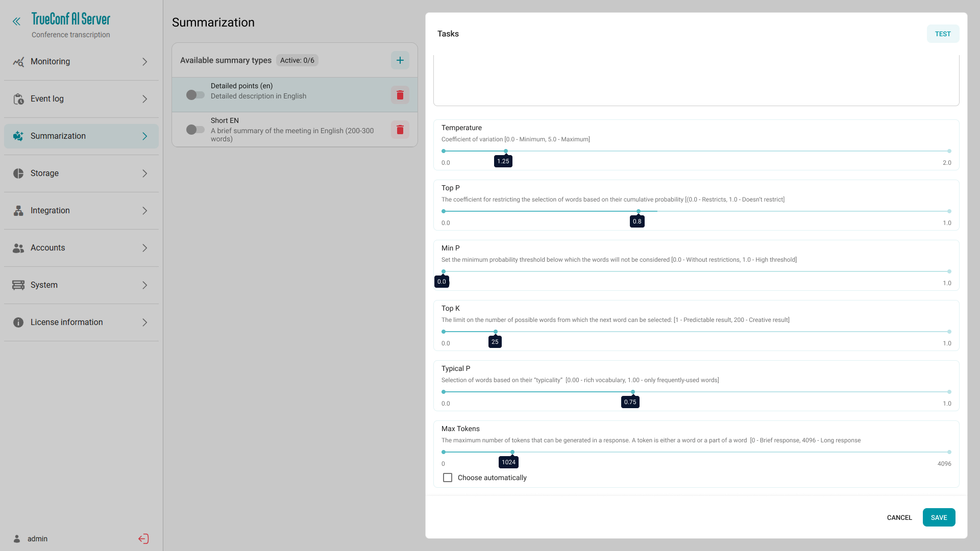Image resolution: width=980 pixels, height=551 pixels.
Task: Click the Storage pie chart icon
Action: click(18, 173)
